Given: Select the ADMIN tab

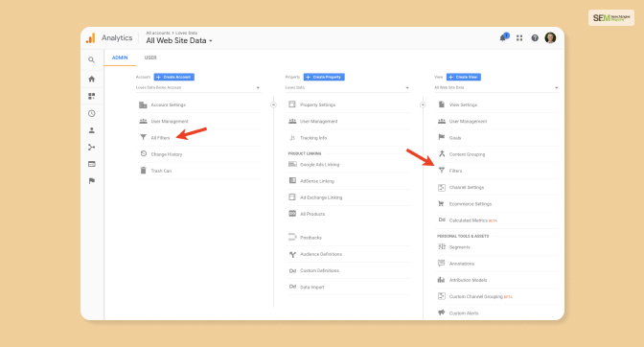Looking at the screenshot, I should click(120, 58).
